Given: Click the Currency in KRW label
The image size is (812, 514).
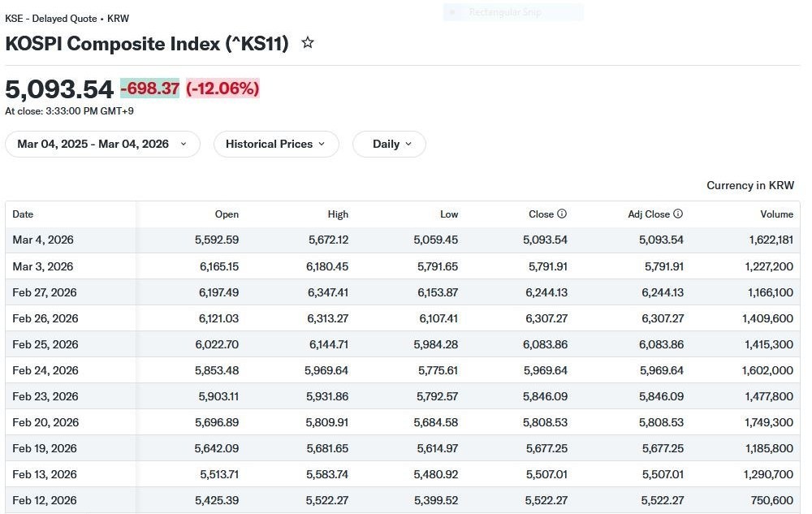Looking at the screenshot, I should click(x=749, y=185).
